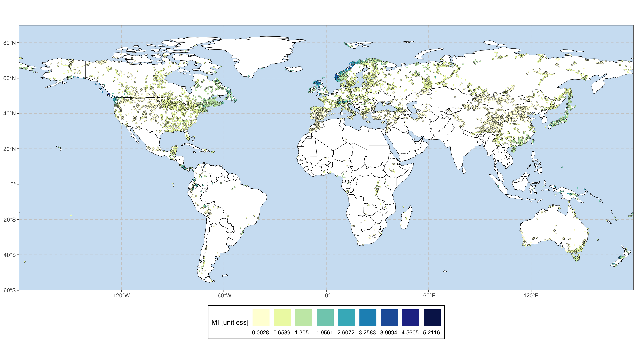This screenshot has width=637, height=364.
Task: Click the 60°E longitude axis label
Action: pyautogui.click(x=429, y=296)
